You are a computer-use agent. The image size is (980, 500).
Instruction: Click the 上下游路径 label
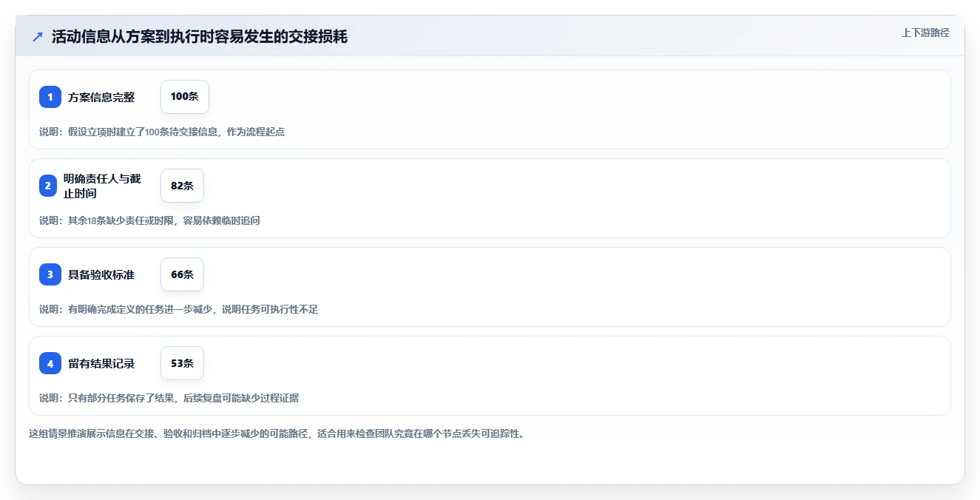point(925,33)
